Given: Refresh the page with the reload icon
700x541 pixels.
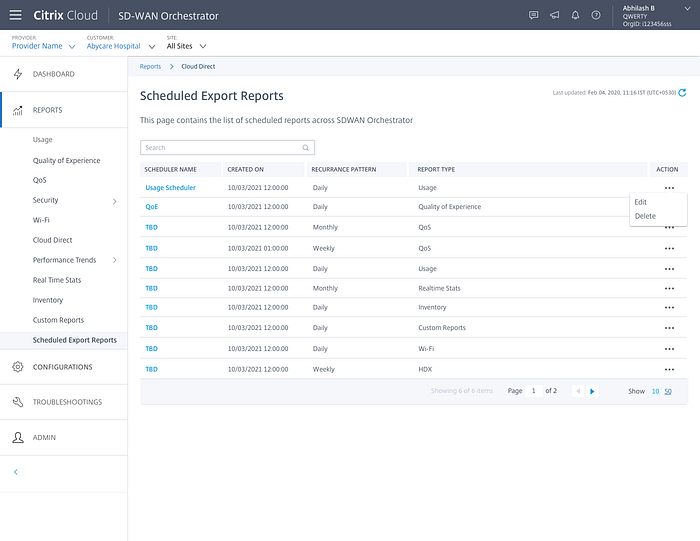Looking at the screenshot, I should (682, 93).
